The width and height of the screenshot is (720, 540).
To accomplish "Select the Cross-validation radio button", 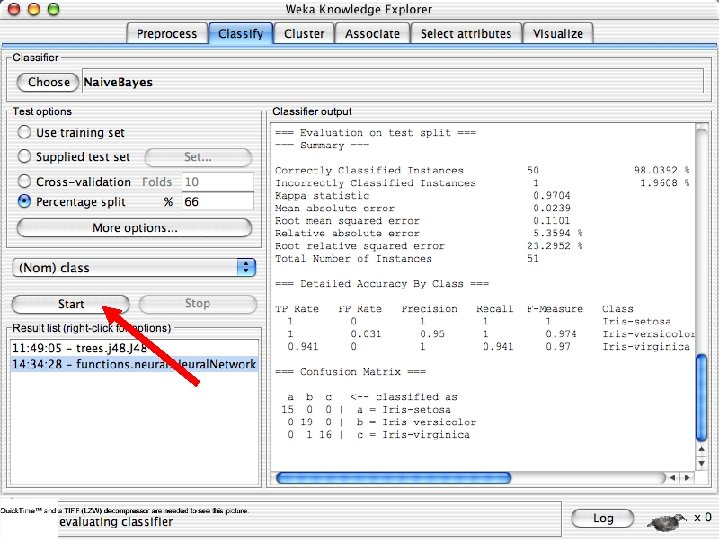I will (24, 181).
